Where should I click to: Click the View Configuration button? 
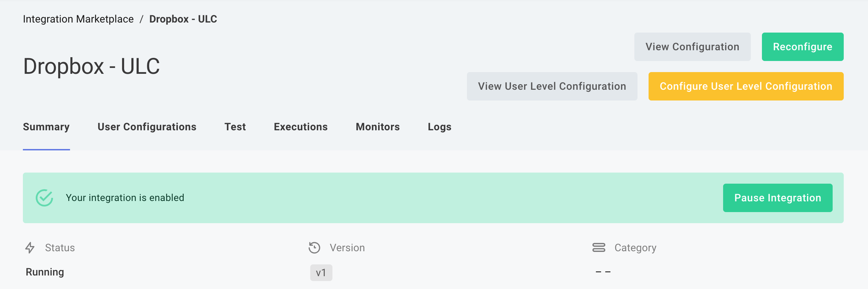692,47
